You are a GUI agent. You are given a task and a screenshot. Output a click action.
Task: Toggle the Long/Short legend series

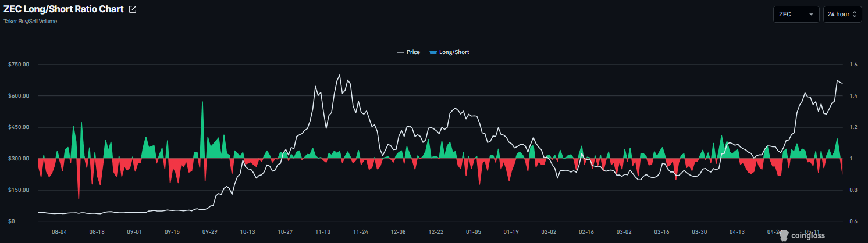pos(449,52)
